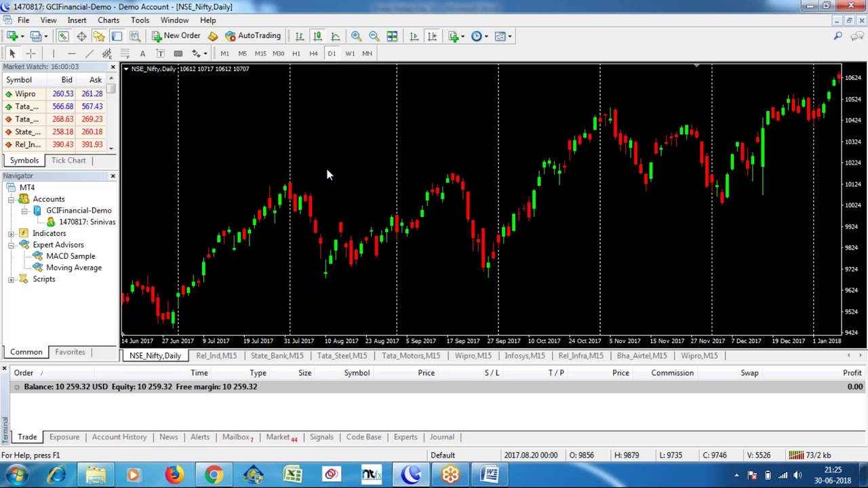
Task: Select the Horizontal Line drawing tool
Action: (x=71, y=54)
